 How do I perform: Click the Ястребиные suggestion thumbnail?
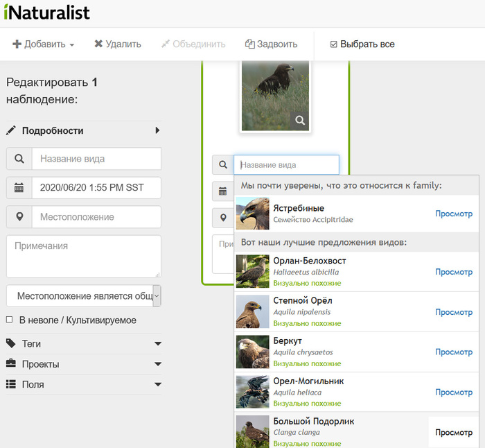252,214
